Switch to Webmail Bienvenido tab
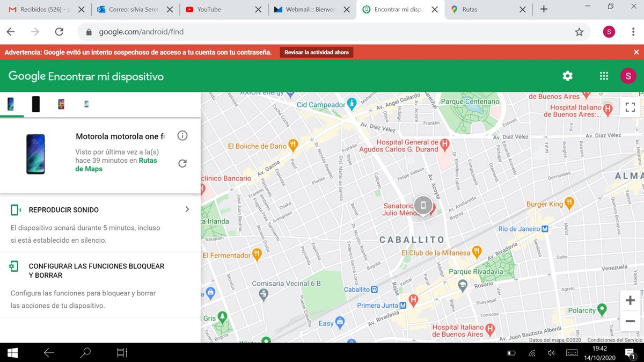 point(311,9)
